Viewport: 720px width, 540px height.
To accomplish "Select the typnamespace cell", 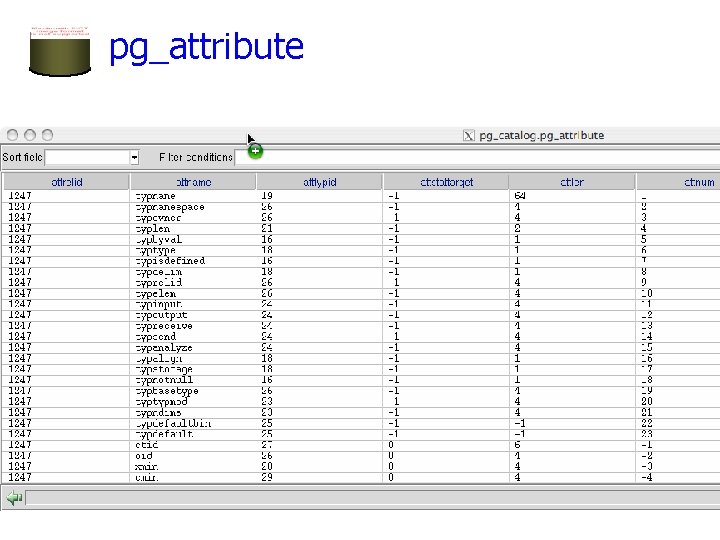I will click(193, 207).
